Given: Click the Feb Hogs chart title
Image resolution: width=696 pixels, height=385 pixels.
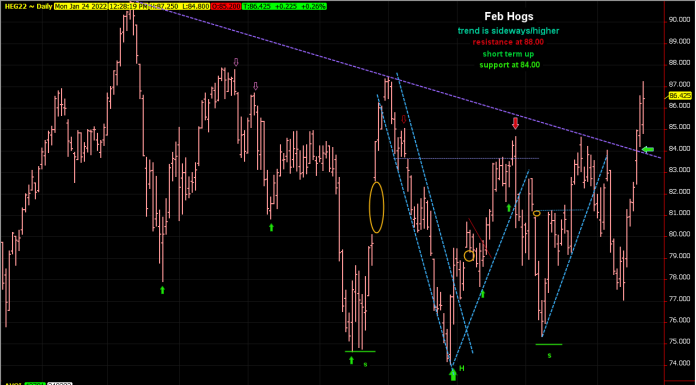Looking at the screenshot, I should coord(509,17).
